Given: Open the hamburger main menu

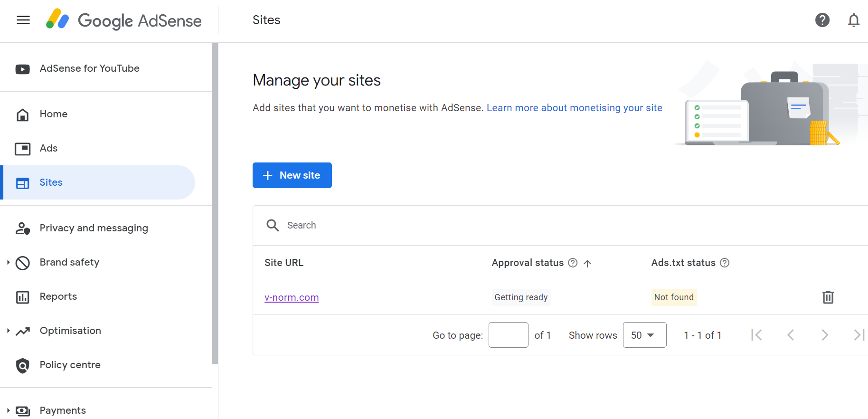Looking at the screenshot, I should (x=23, y=20).
